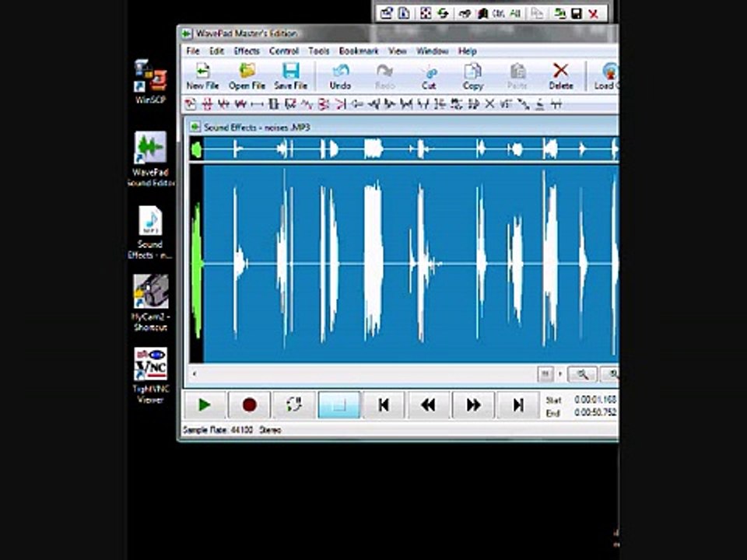
Task: Open the Bookmark menu
Action: (358, 51)
